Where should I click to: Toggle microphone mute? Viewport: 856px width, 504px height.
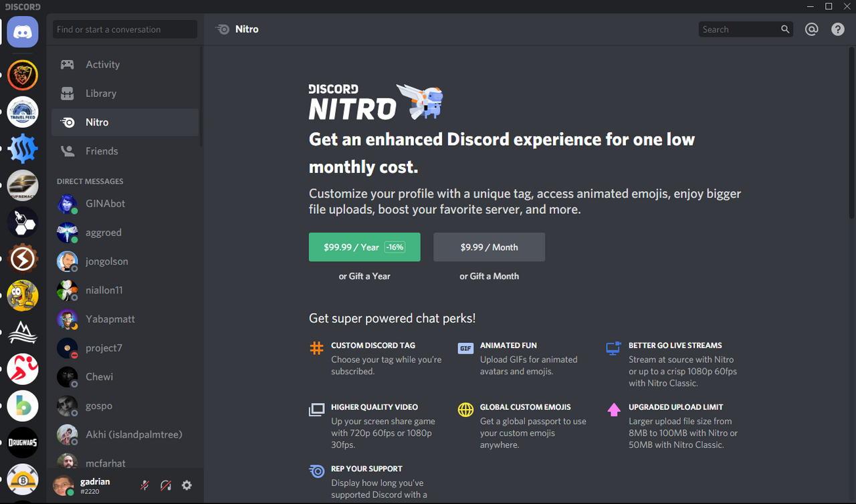coord(144,485)
